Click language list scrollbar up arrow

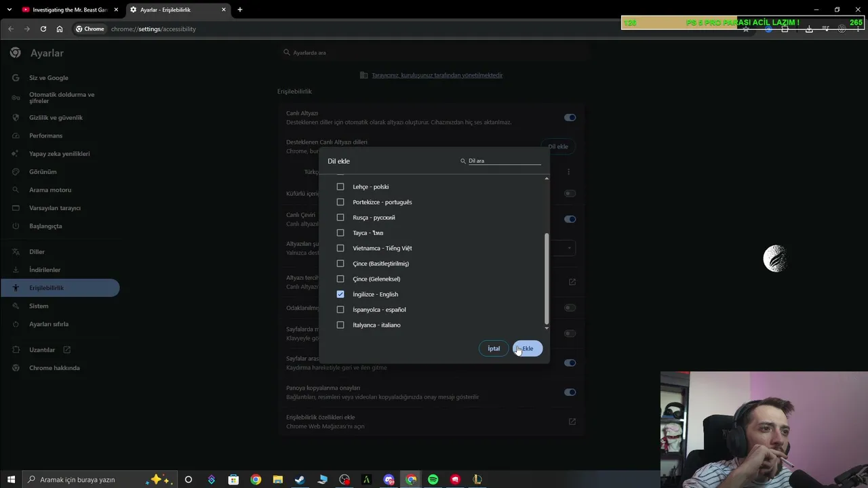[547, 178]
